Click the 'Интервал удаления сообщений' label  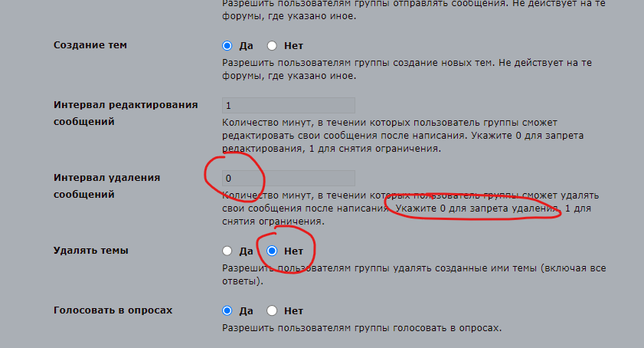click(106, 186)
